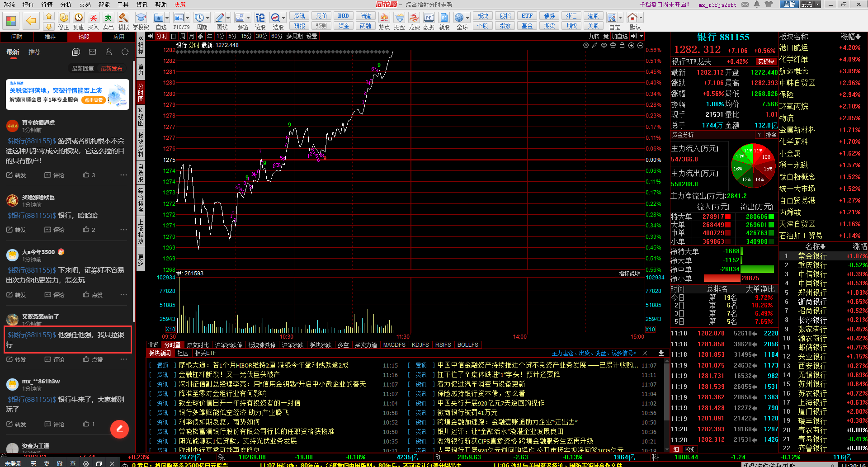Expand the 多窗 multi-window dropdown arrow
The image size is (868, 467).
coord(249,18)
